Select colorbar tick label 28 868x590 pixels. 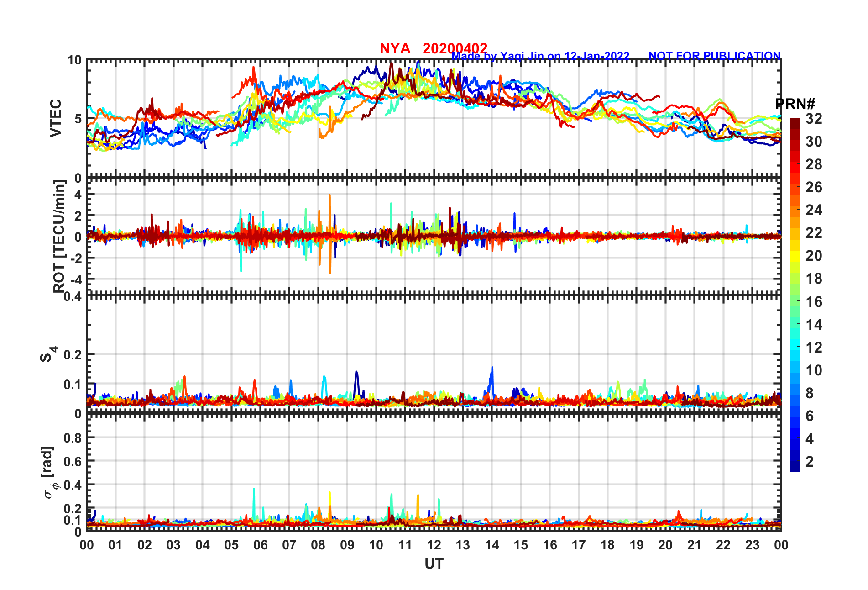pos(814,164)
